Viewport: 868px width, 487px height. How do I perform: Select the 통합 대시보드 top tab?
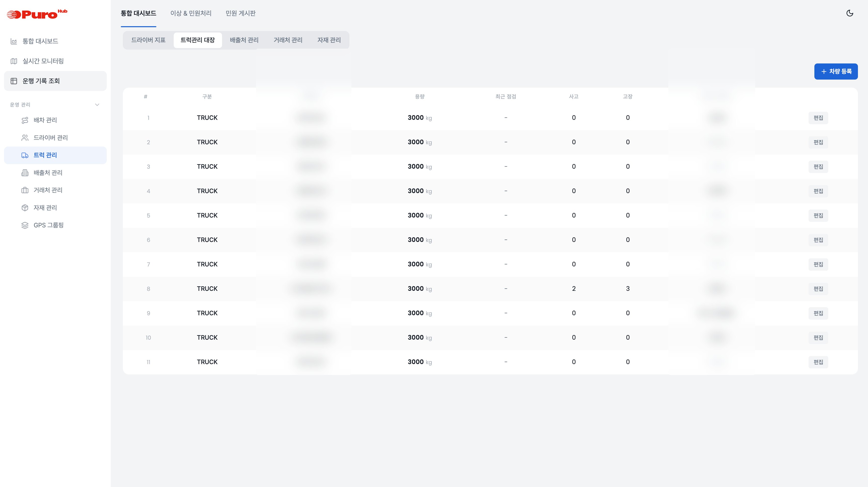[138, 13]
